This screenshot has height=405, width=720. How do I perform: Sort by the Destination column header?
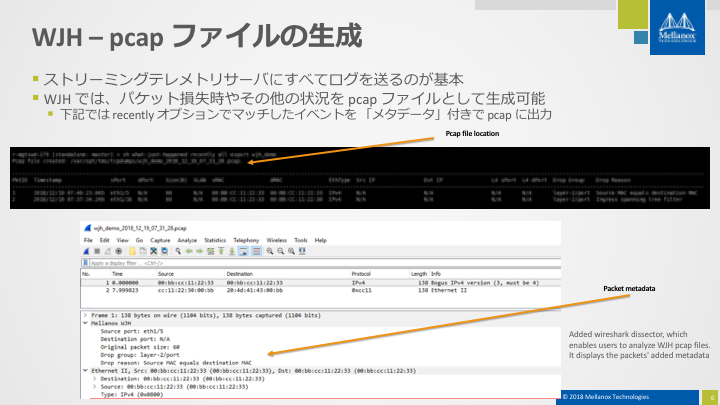click(240, 274)
